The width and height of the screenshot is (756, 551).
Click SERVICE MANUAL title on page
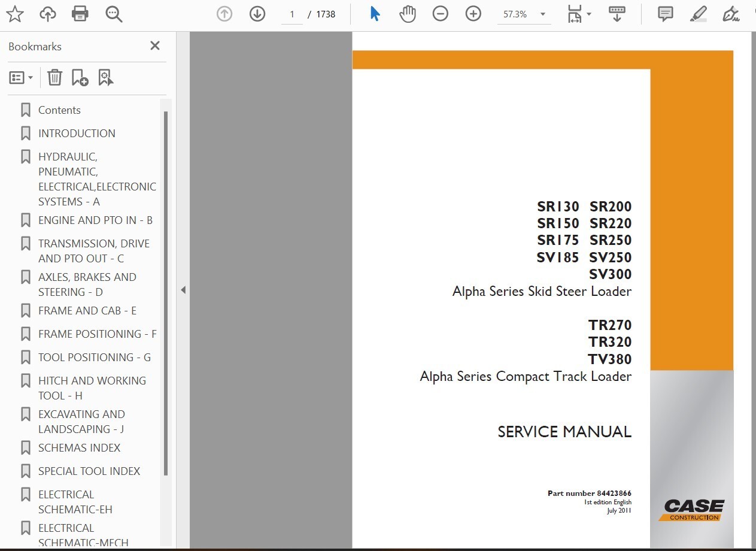[564, 432]
